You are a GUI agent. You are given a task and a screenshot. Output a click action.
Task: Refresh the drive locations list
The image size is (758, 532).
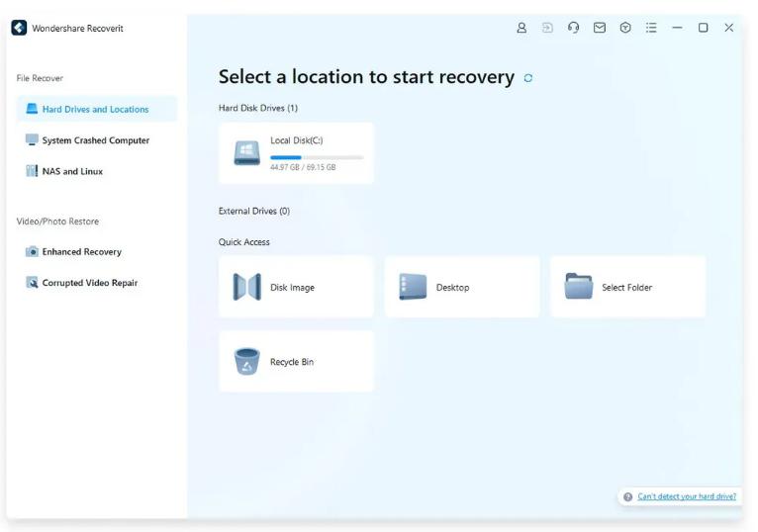click(528, 78)
